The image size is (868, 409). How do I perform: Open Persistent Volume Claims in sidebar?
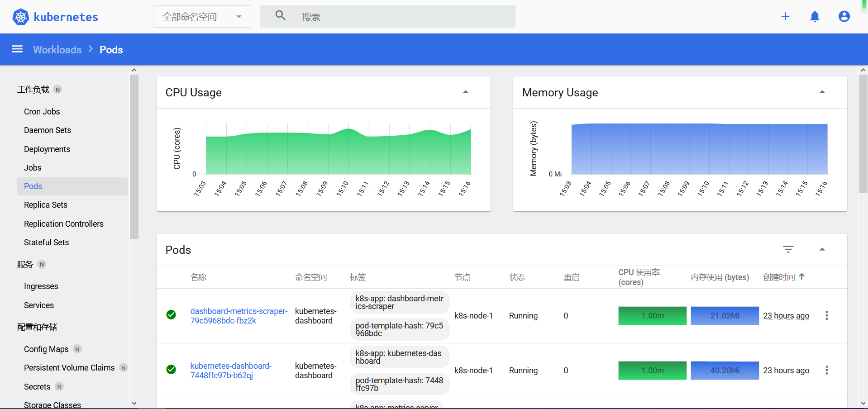[x=69, y=368]
